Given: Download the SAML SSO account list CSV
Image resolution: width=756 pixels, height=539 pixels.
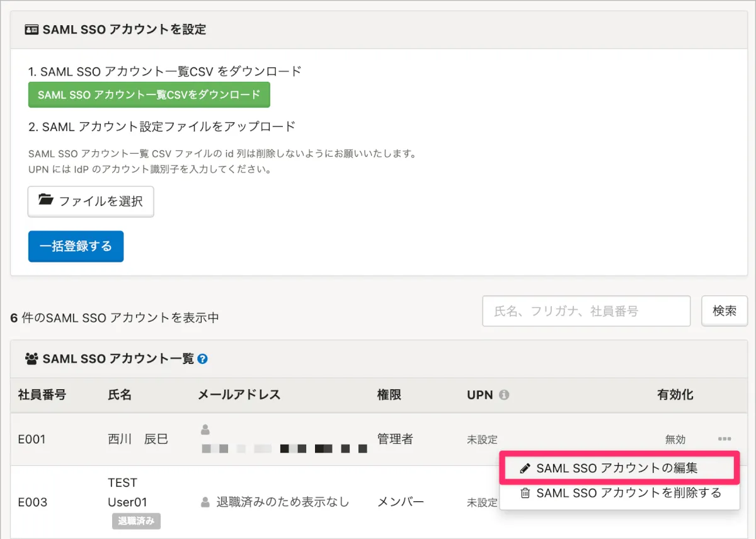Looking at the screenshot, I should tap(149, 95).
